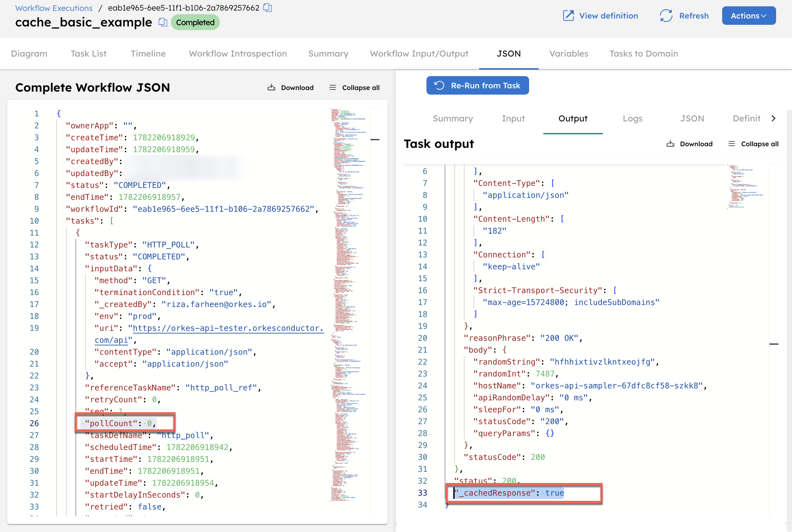Go to Workflow Executions breadcrumb

tap(54, 8)
